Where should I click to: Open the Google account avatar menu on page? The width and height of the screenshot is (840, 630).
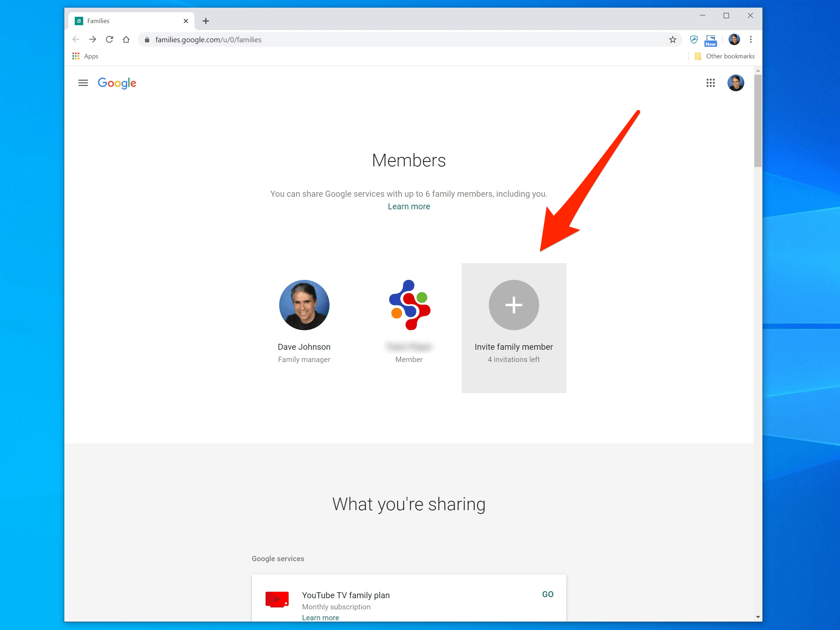point(735,83)
